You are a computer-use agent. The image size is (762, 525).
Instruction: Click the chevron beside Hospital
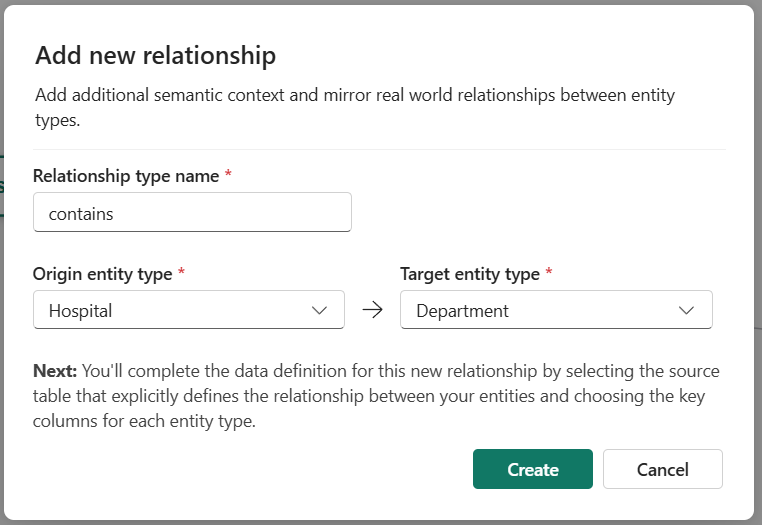pos(319,310)
